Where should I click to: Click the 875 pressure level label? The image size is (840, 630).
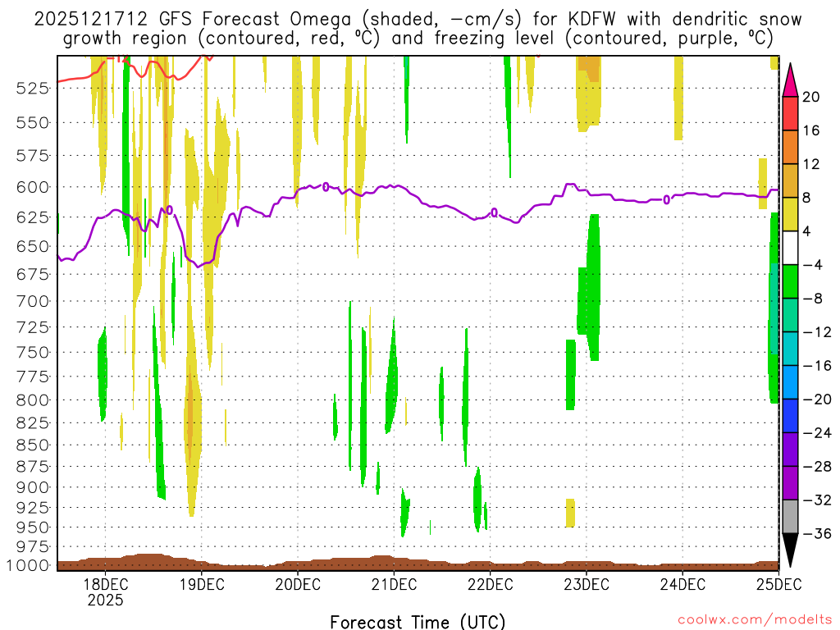coord(33,467)
